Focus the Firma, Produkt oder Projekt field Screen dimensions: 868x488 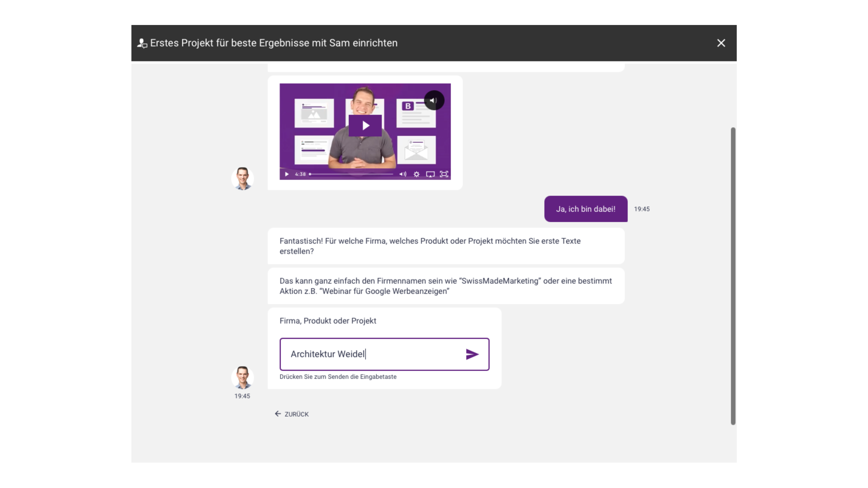pos(384,354)
